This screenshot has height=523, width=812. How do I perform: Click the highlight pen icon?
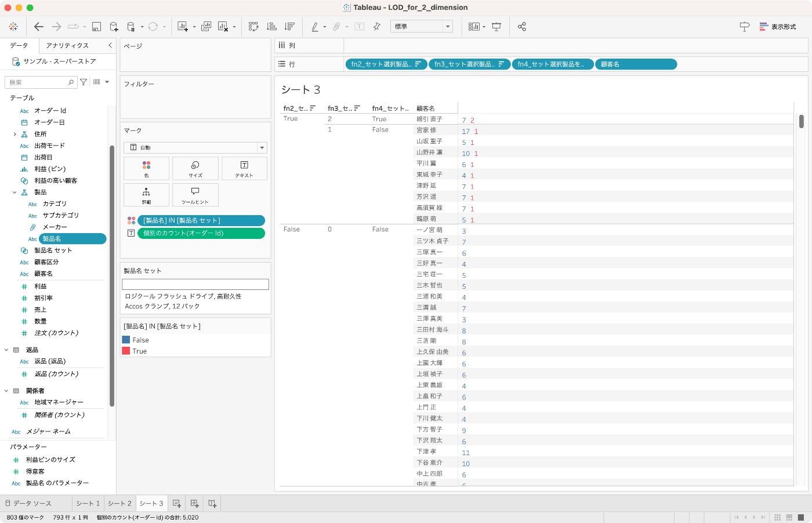point(315,27)
